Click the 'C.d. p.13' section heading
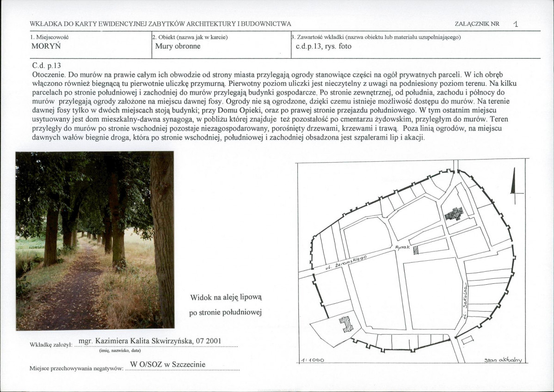554x392 pixels. coord(47,66)
